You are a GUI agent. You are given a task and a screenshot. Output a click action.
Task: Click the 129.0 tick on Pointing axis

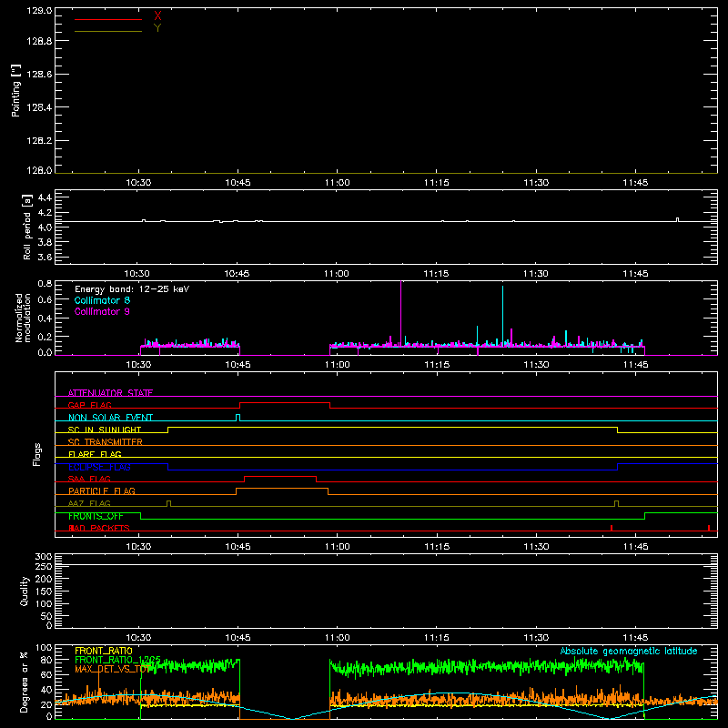(x=39, y=11)
